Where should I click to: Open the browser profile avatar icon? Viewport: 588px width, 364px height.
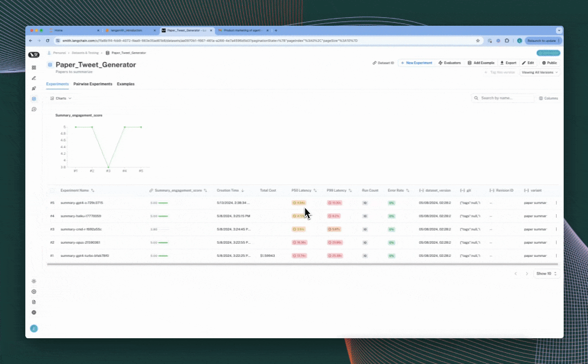[x=519, y=40]
